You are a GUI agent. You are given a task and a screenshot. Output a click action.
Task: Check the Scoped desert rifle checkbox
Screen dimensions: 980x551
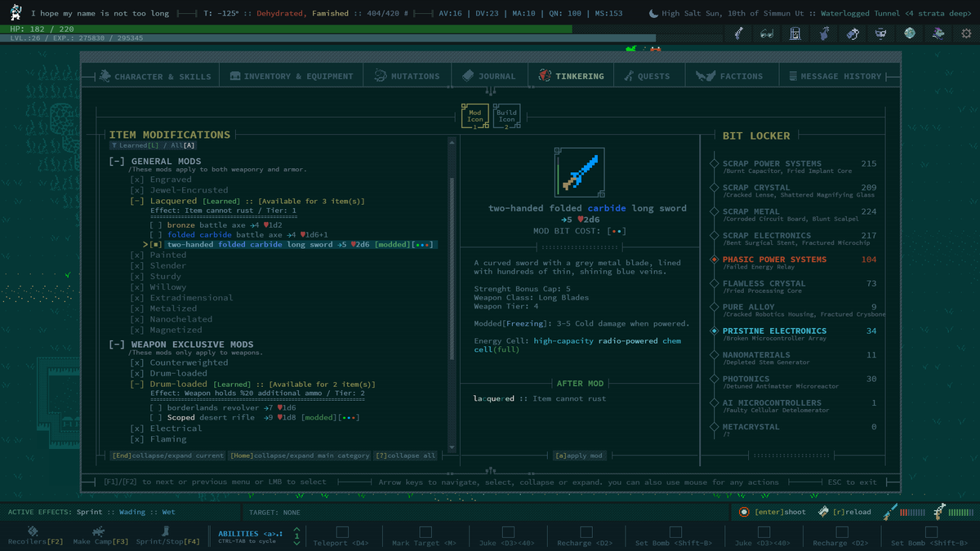156,417
